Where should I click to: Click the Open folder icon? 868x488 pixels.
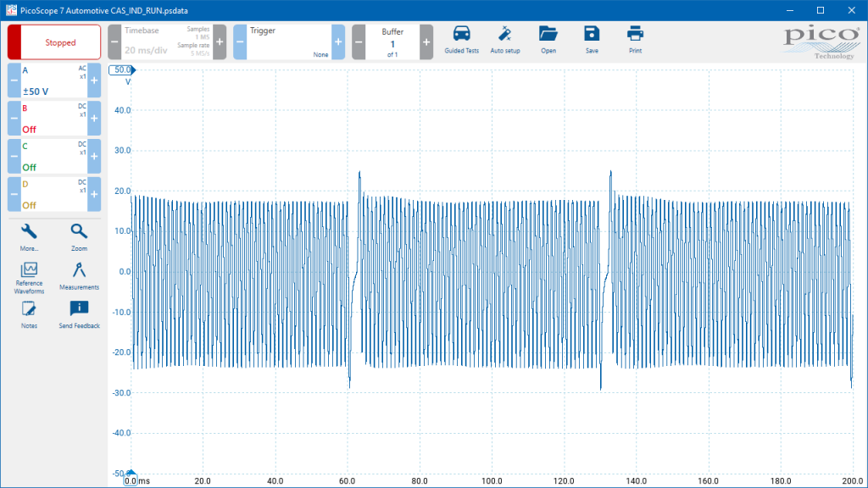(x=548, y=41)
